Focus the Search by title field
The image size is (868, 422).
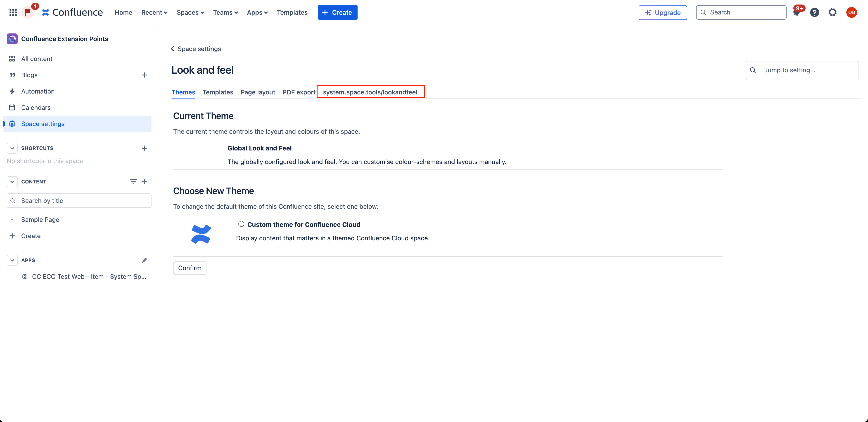click(79, 201)
